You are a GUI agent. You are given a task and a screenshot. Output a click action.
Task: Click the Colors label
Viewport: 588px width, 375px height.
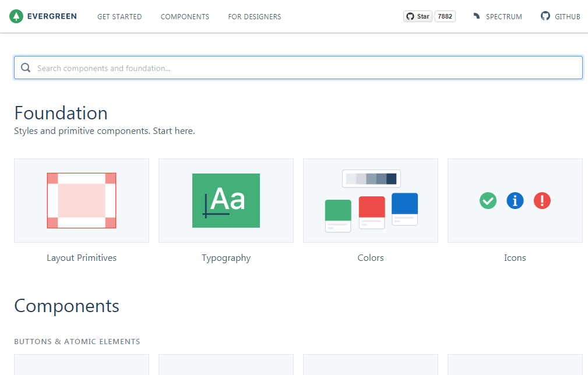(x=371, y=258)
